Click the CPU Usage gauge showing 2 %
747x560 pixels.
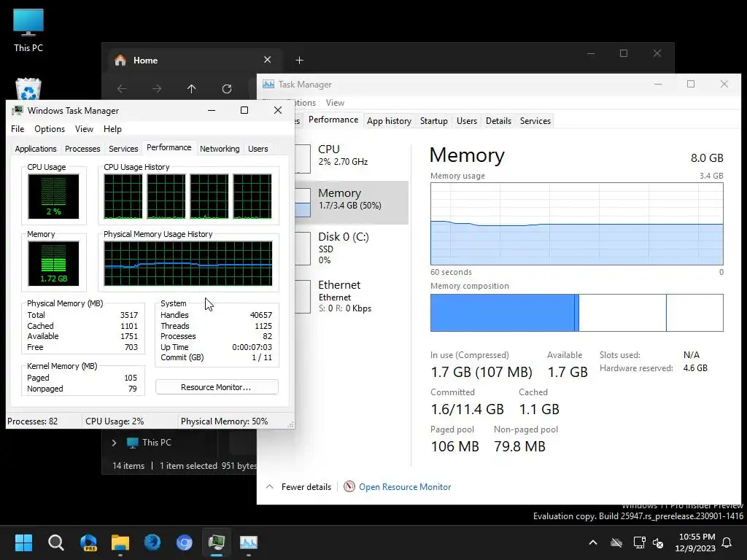point(53,196)
